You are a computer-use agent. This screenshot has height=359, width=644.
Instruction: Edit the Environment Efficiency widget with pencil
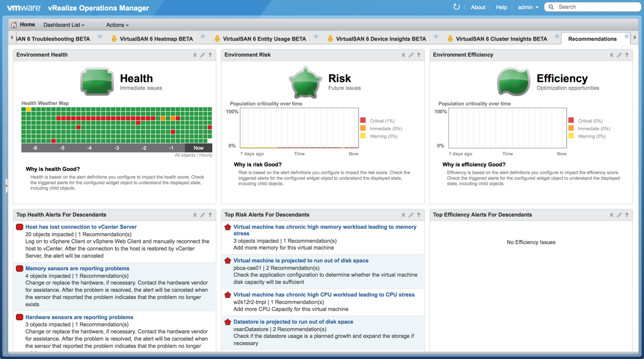[619, 55]
